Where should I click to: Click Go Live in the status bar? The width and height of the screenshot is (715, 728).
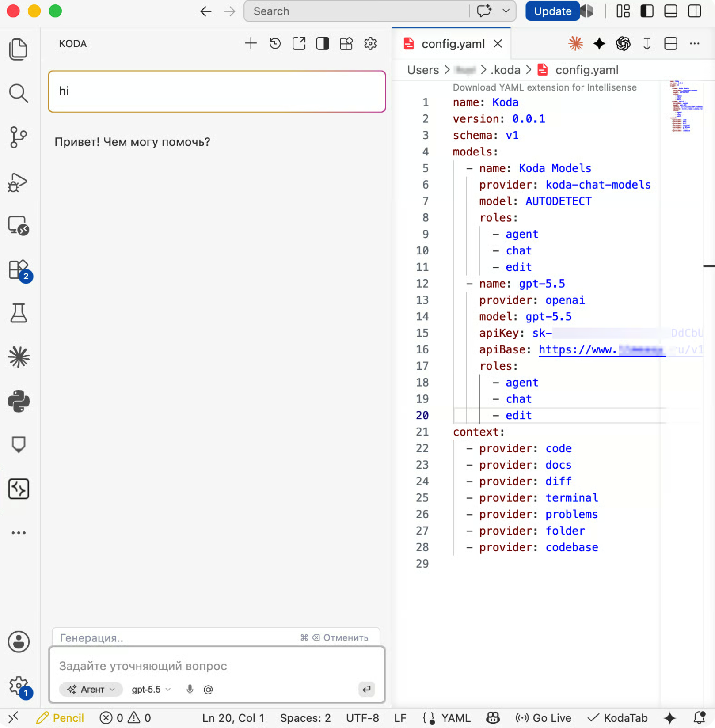(x=543, y=718)
